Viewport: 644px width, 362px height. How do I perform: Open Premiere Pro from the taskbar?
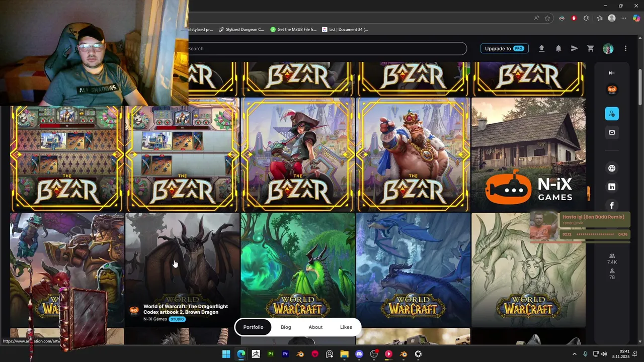pyautogui.click(x=285, y=354)
